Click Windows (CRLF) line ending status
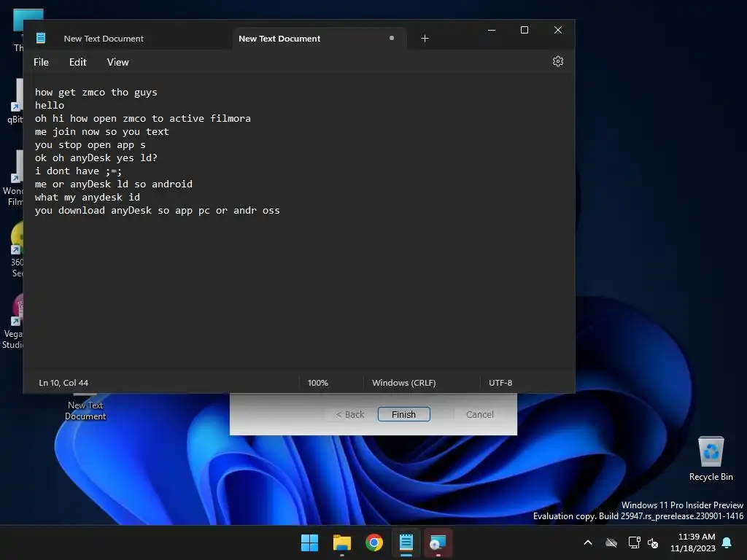The image size is (747, 560). [x=403, y=383]
